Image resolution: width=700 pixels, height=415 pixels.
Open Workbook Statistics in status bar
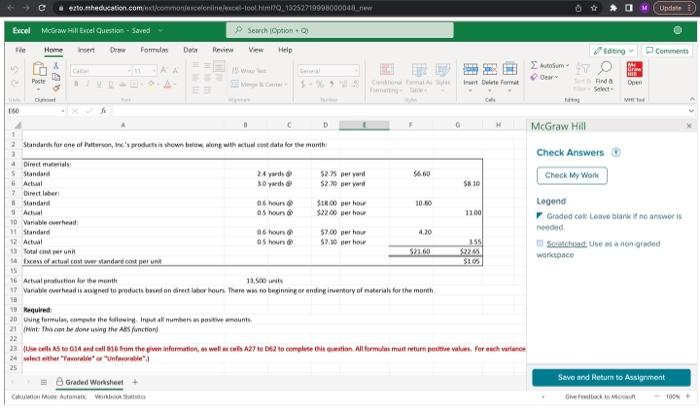pos(120,396)
